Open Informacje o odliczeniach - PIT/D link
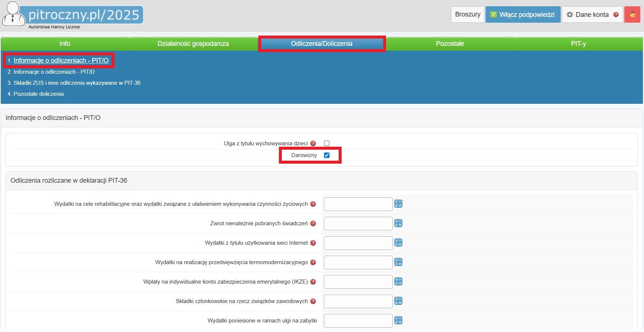 (x=54, y=72)
